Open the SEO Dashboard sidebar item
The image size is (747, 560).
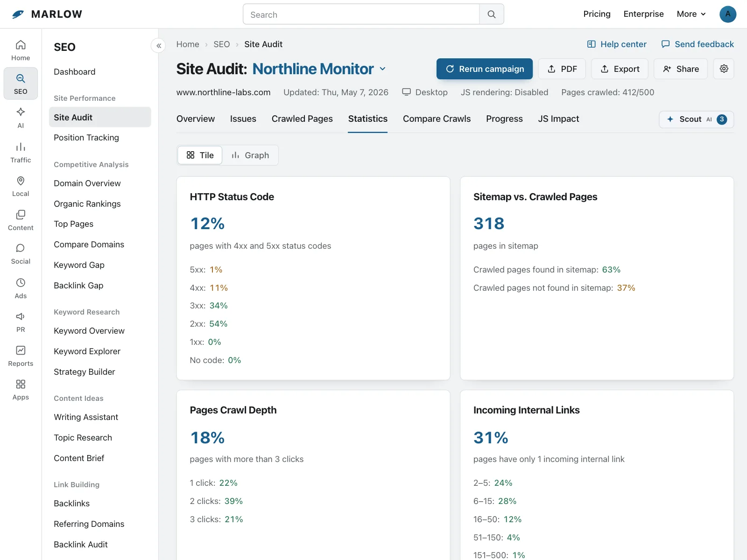pos(100,72)
